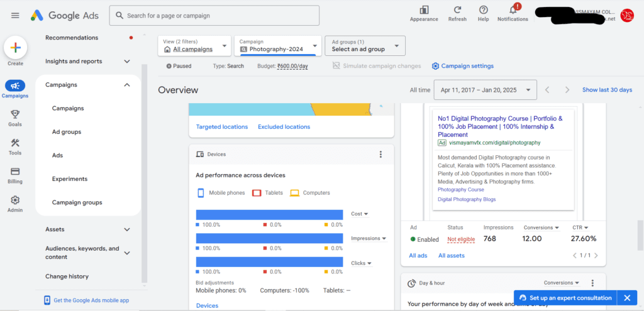Refresh the page data
This screenshot has height=311, width=644.
[x=457, y=10]
